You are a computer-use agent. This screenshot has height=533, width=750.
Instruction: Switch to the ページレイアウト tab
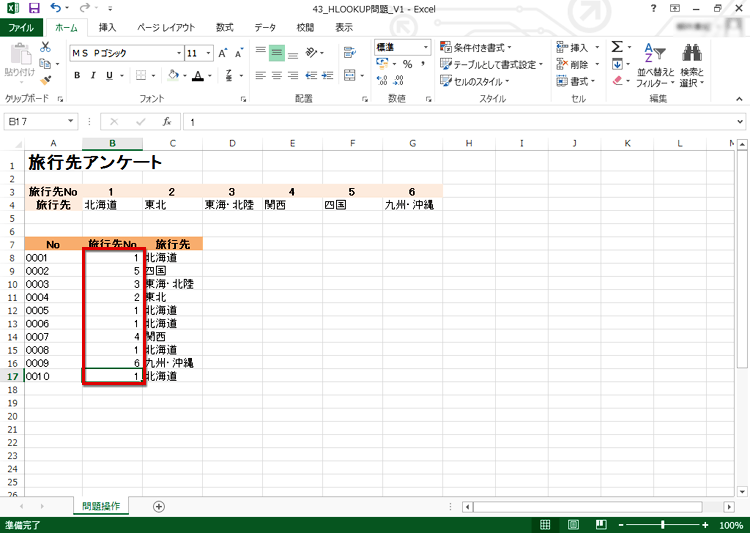click(166, 27)
